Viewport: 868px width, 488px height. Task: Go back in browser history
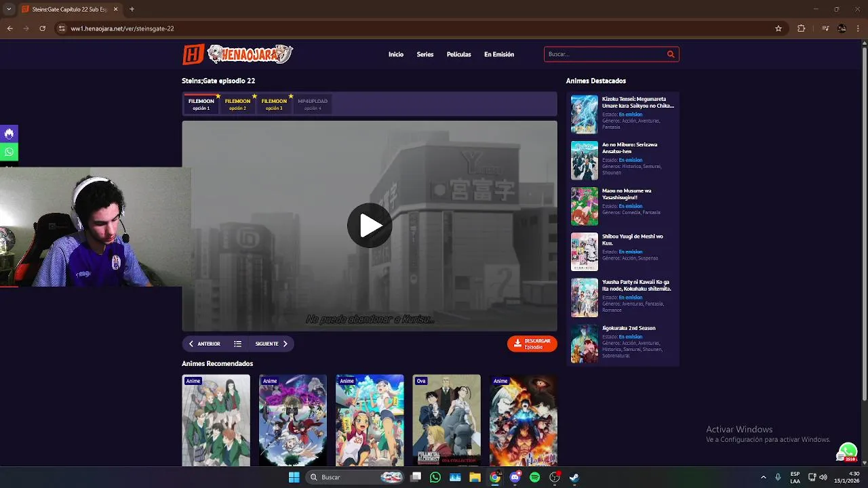tap(10, 28)
